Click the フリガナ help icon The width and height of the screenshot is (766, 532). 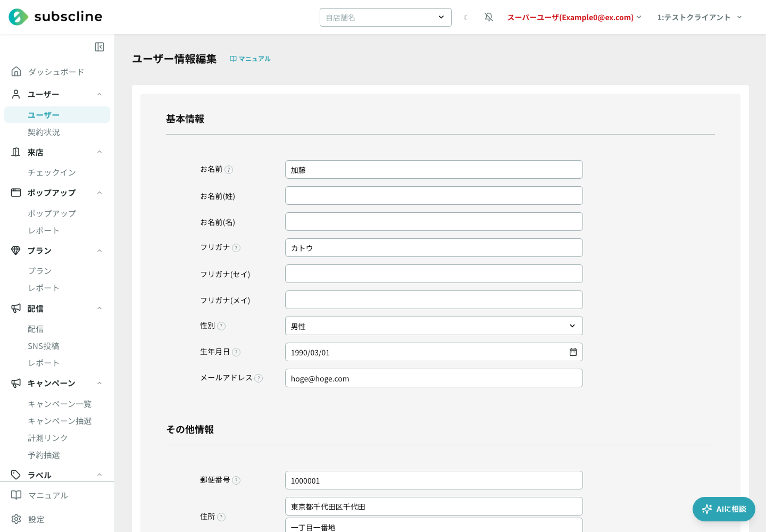pos(236,248)
